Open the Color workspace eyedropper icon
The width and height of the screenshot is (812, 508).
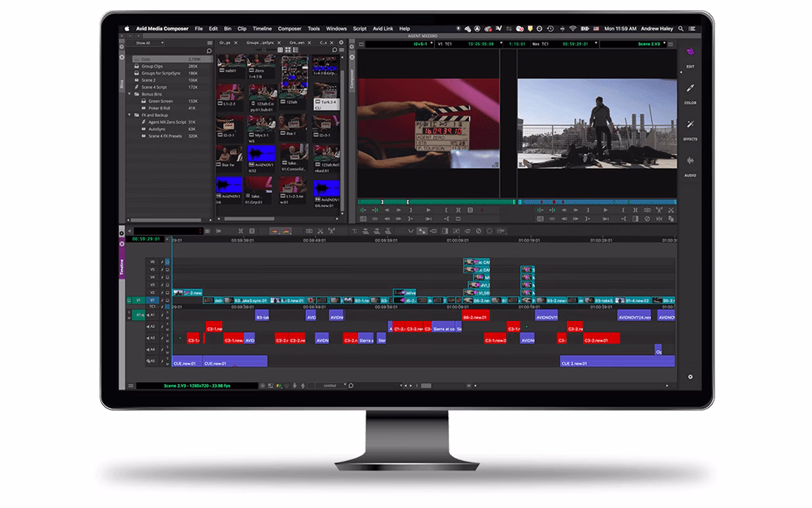click(690, 89)
